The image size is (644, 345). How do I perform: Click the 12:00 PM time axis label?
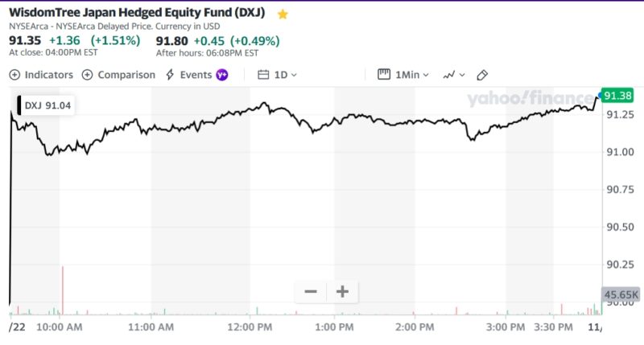pyautogui.click(x=250, y=327)
